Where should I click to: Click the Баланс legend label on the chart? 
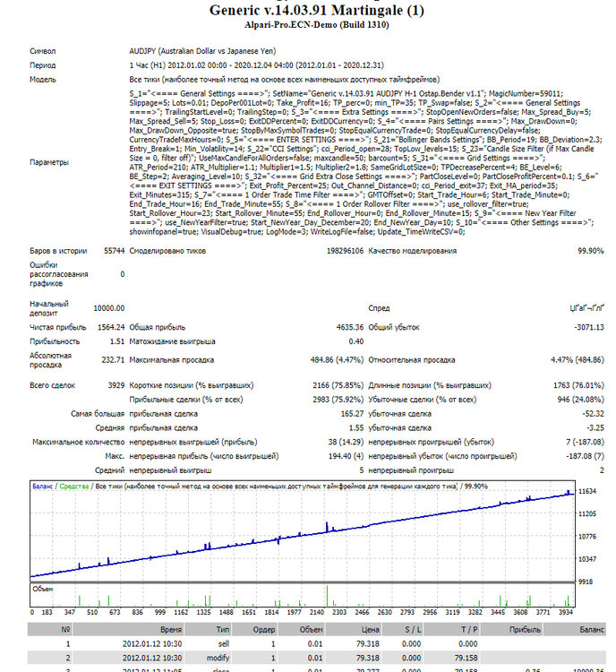pos(42,487)
